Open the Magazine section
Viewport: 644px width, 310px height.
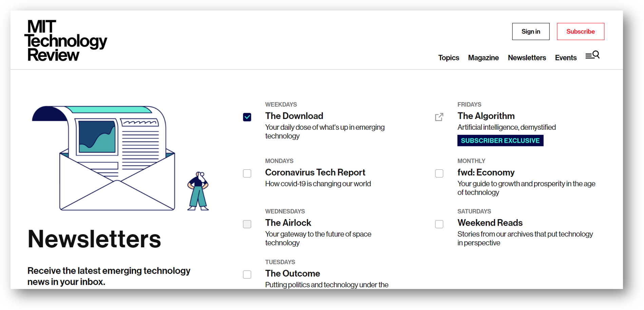(483, 58)
